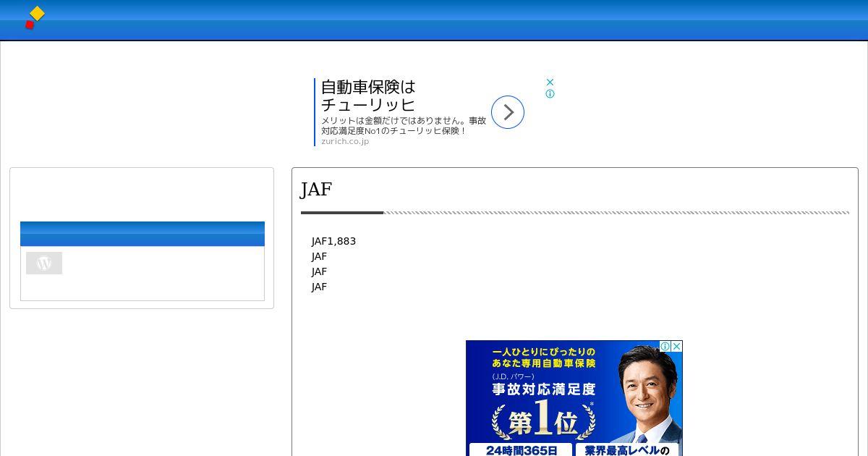Open the 自動車保険はチューリッヒ ad headline
868x456 pixels.
click(369, 96)
